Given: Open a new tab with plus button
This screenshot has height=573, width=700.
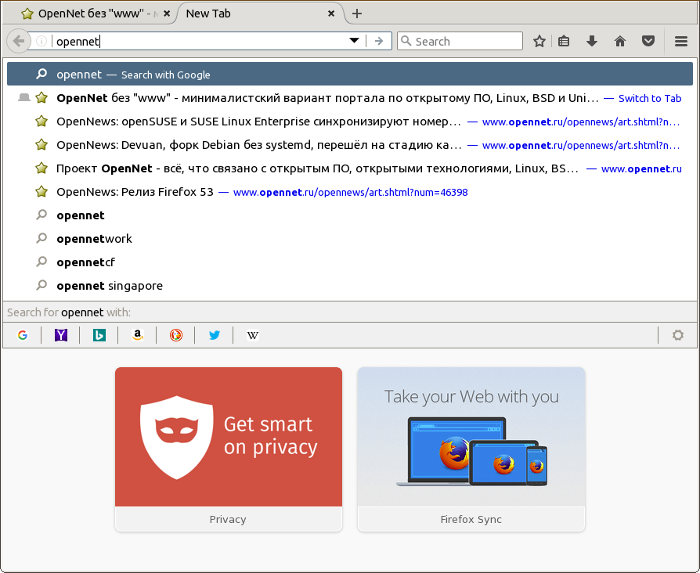Looking at the screenshot, I should [357, 14].
